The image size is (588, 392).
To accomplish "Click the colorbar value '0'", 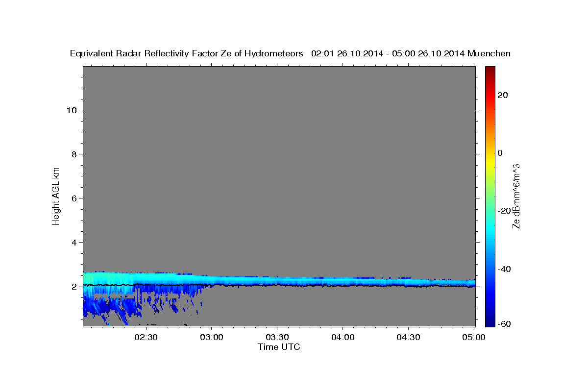I will pyautogui.click(x=500, y=153).
